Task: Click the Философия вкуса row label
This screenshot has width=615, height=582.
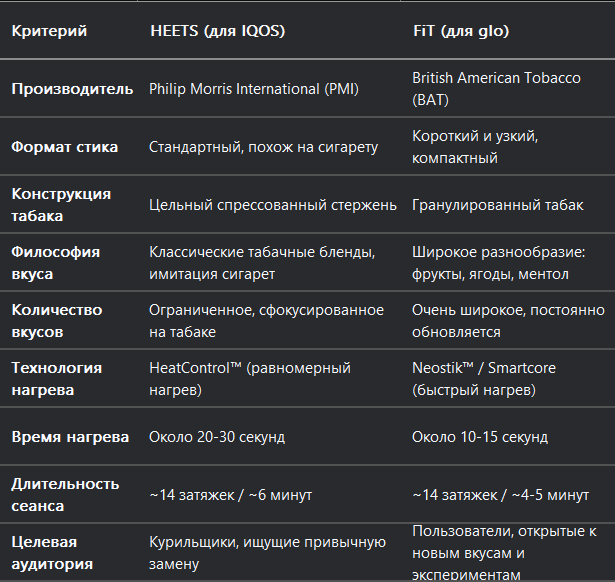Action: tap(56, 263)
